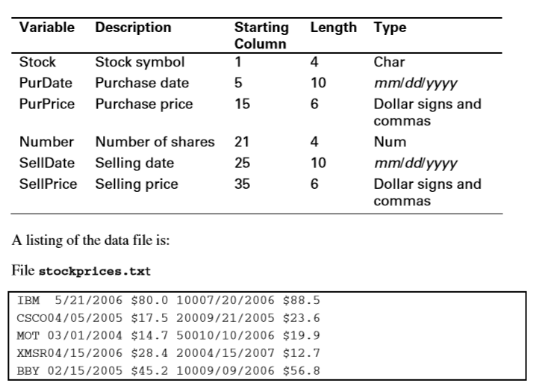Select the PurDate variable name cell
This screenshot has width=551, height=392.
(46, 83)
